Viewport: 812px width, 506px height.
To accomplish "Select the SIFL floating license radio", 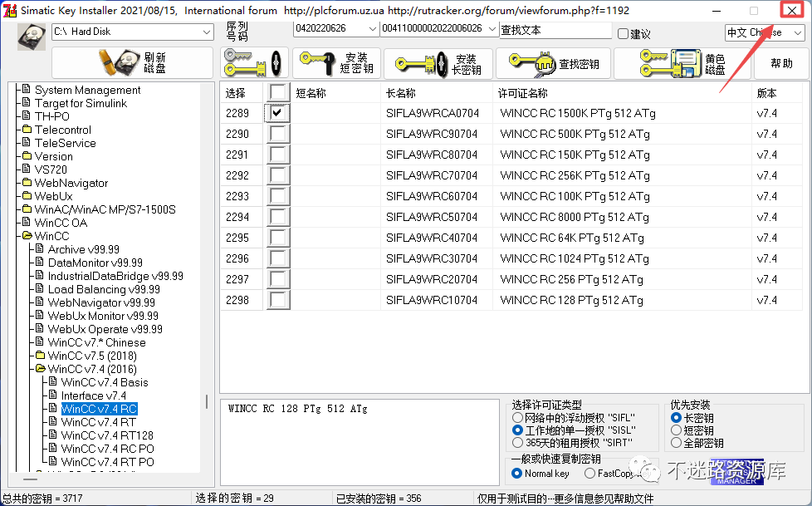I will pyautogui.click(x=516, y=417).
